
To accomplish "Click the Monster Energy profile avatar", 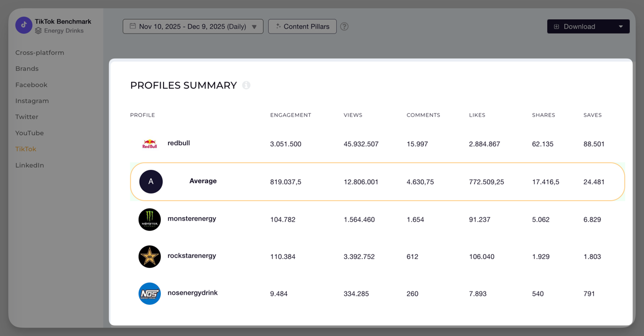I will [x=149, y=219].
